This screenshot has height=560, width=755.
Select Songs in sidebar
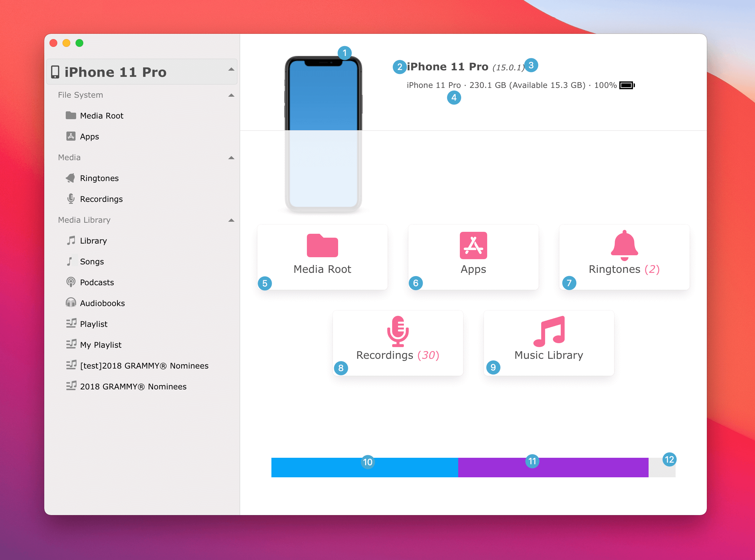(x=92, y=261)
